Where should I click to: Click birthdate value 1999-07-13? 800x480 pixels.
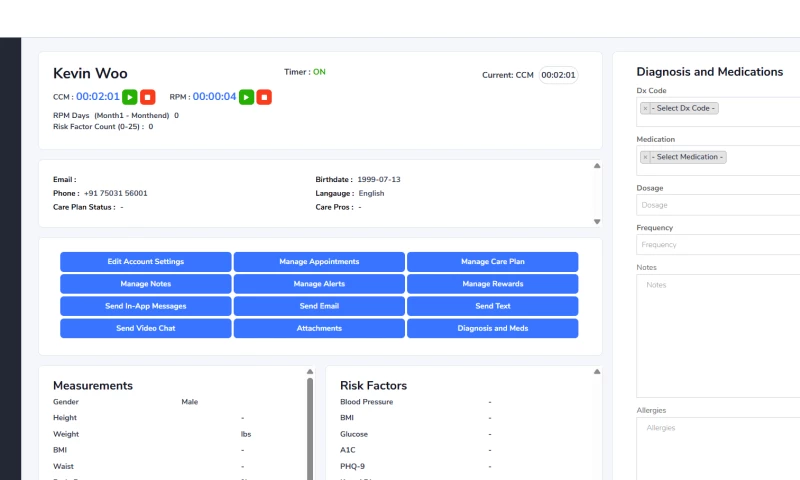(379, 180)
